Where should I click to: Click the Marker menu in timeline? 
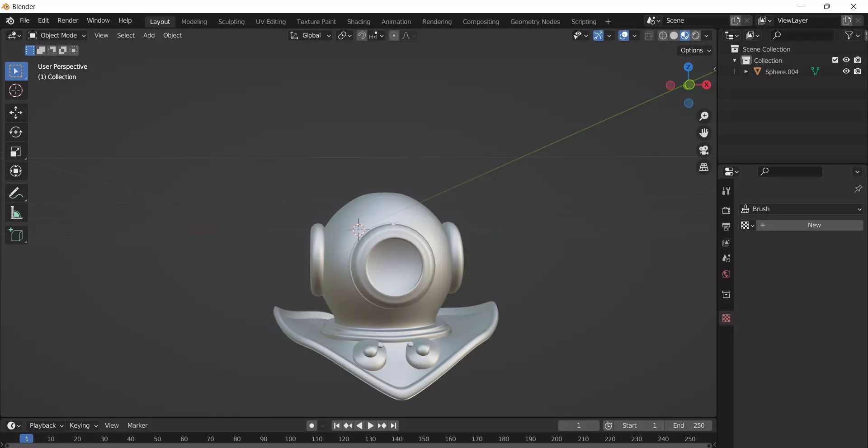[137, 425]
